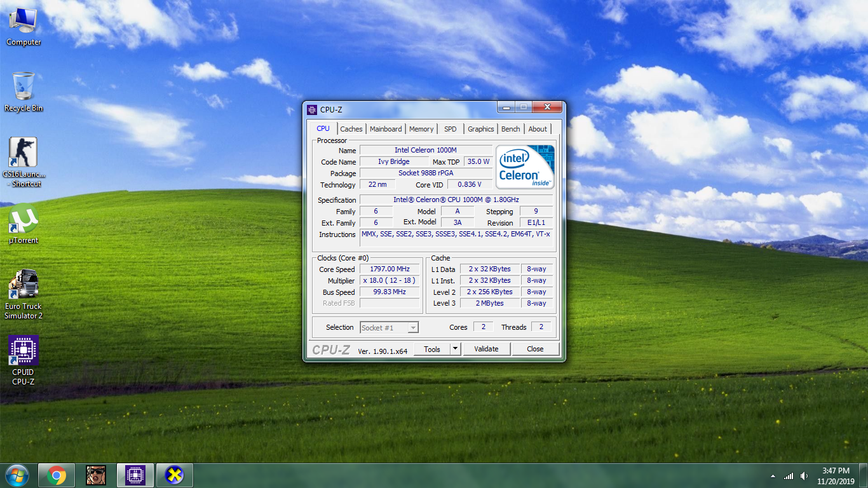The image size is (868, 488).
Task: Open the network signal tray icon
Action: 789,476
